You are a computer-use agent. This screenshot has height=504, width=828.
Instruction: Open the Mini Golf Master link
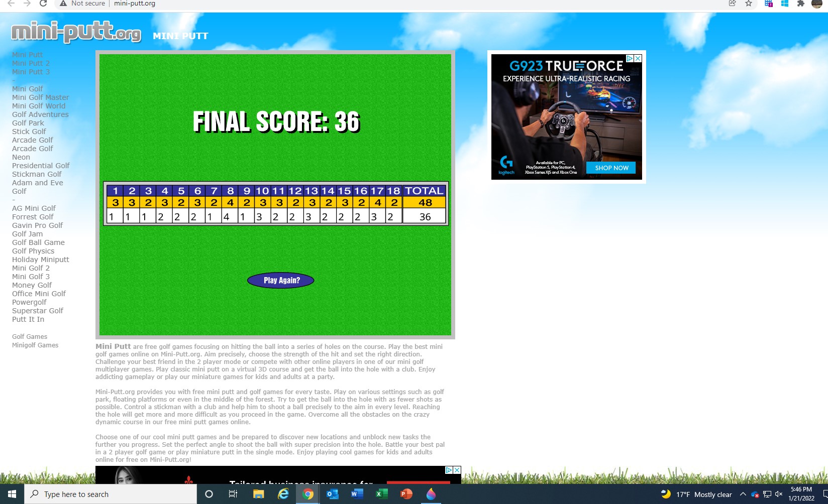click(x=41, y=97)
